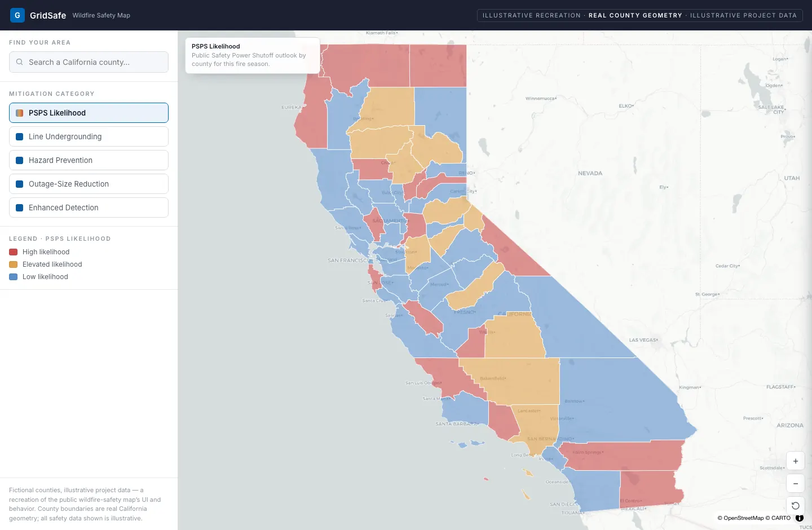Open the OpenStreetMap attribution link

point(740,518)
